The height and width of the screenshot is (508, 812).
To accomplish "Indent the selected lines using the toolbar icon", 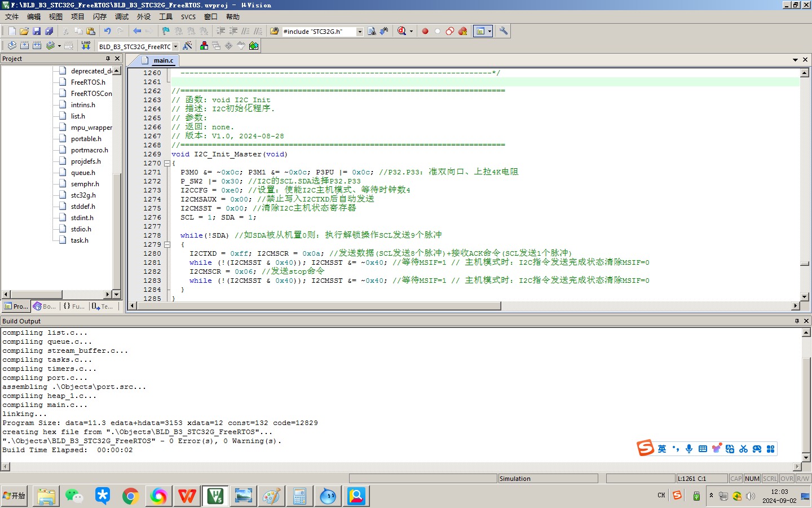I will click(x=220, y=32).
